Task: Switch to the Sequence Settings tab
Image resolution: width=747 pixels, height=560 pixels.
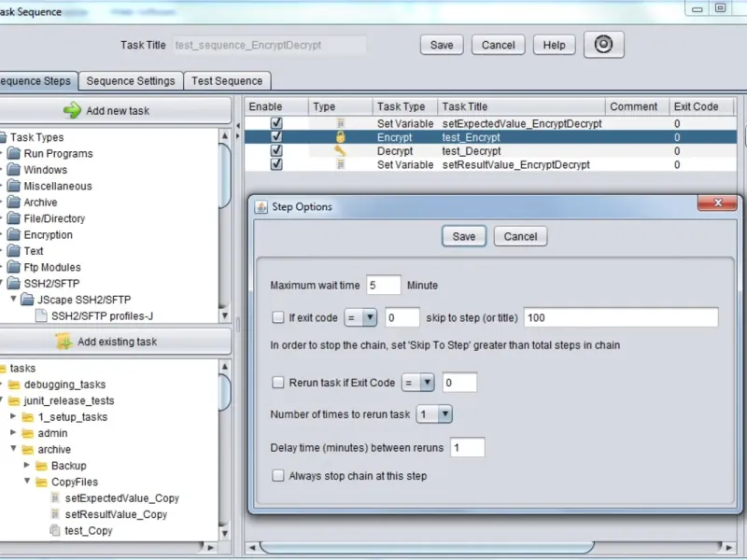Action: [x=131, y=81]
